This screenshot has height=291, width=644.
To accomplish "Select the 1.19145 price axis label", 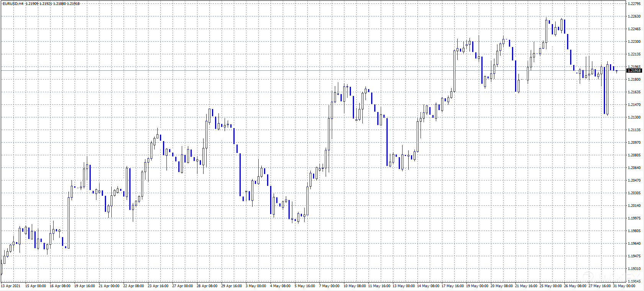I will point(634,281).
